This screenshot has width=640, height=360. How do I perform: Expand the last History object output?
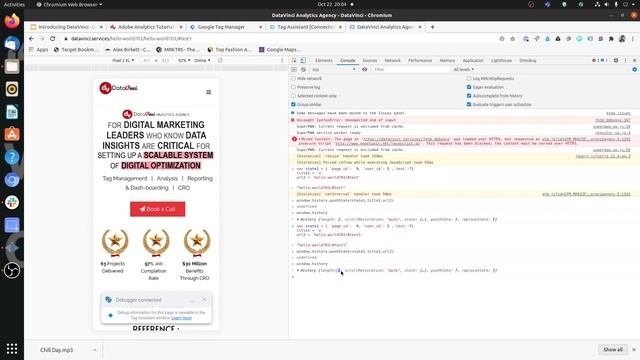[298, 270]
